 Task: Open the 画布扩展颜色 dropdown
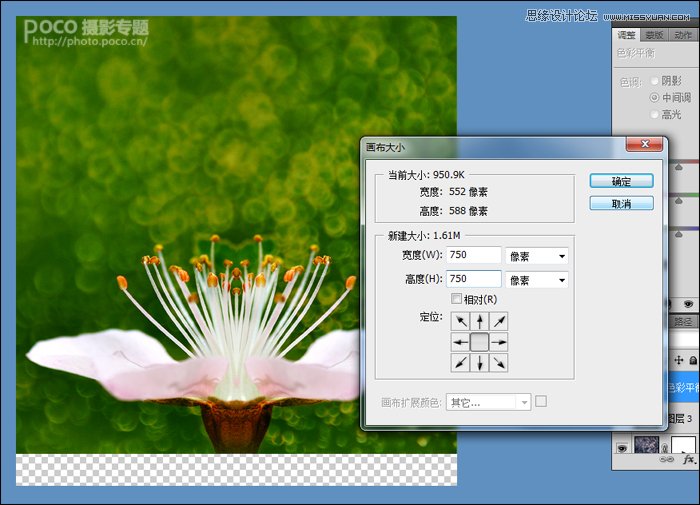point(488,402)
